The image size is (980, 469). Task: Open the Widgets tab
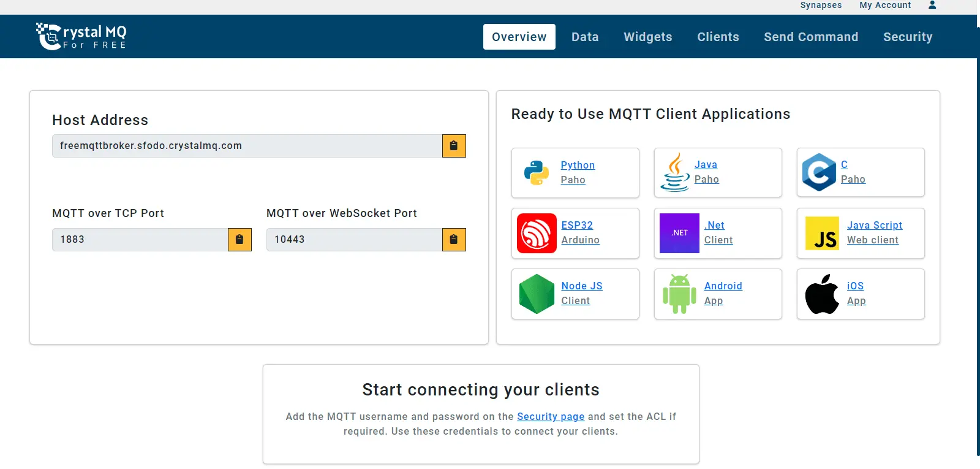(x=648, y=37)
